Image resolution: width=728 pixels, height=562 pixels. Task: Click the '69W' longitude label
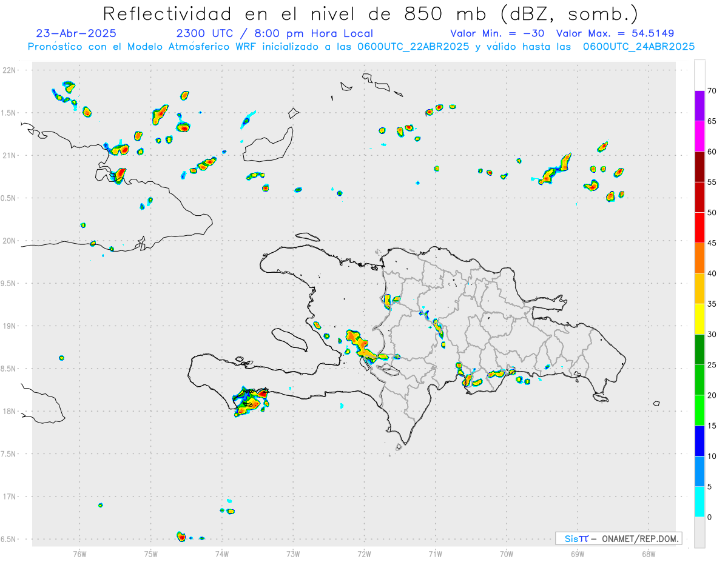click(578, 554)
